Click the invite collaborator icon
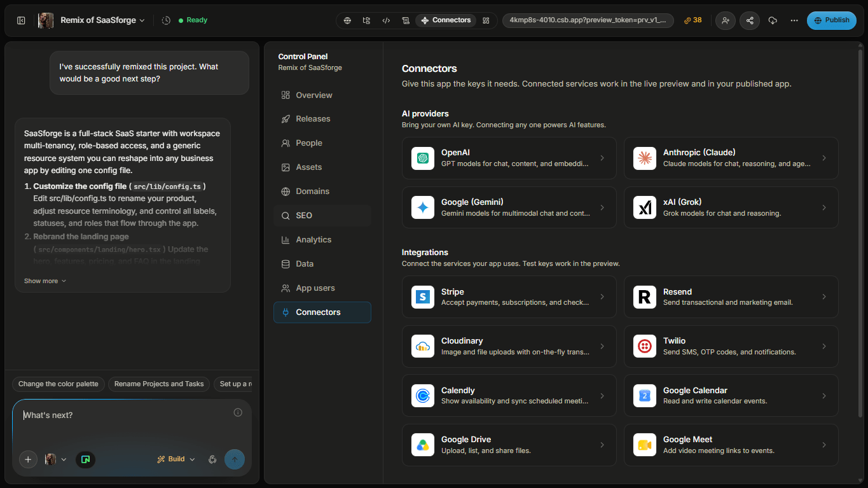This screenshot has width=868, height=488. [x=726, y=20]
